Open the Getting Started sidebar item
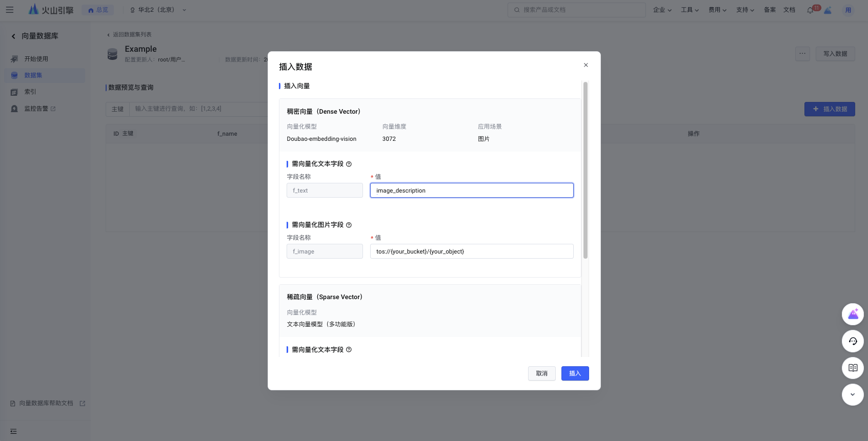This screenshot has height=441, width=868. tap(44, 59)
